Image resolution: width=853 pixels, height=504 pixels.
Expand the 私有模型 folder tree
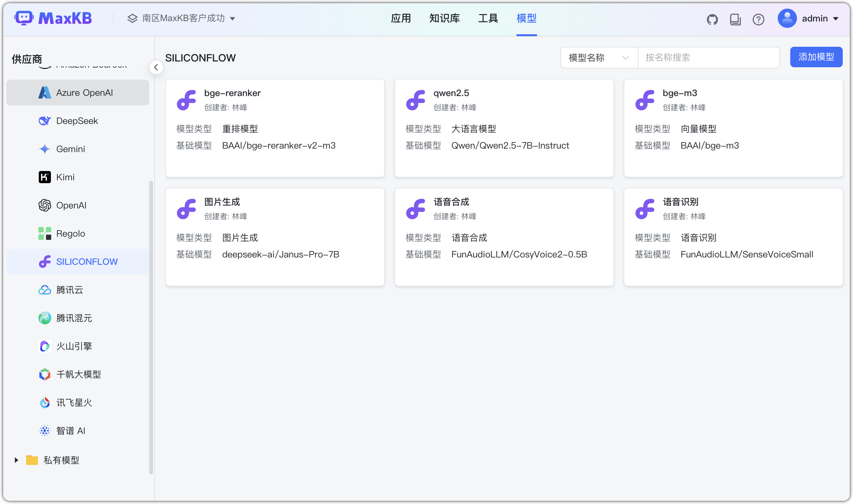(x=16, y=460)
